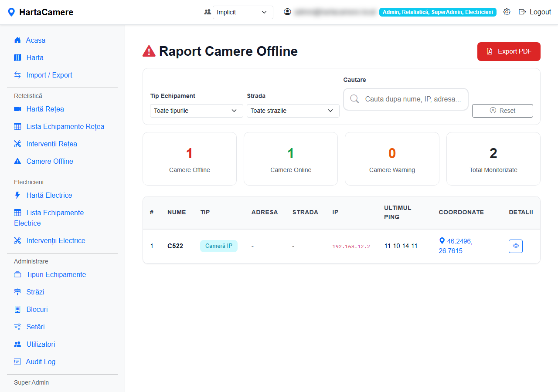Focus the Cautare search input field
The height and width of the screenshot is (392, 558).
click(406, 99)
